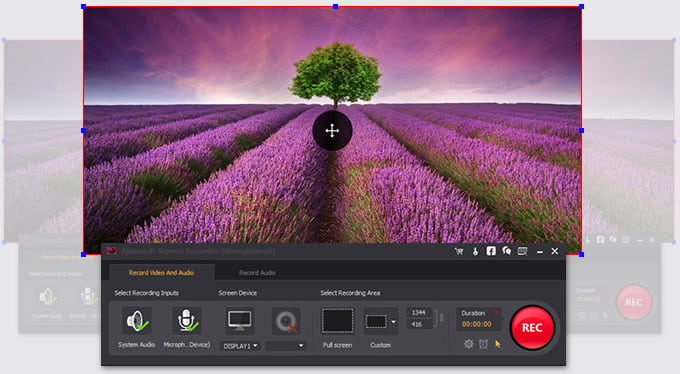Toggle the Microphone device input

pos(187,321)
